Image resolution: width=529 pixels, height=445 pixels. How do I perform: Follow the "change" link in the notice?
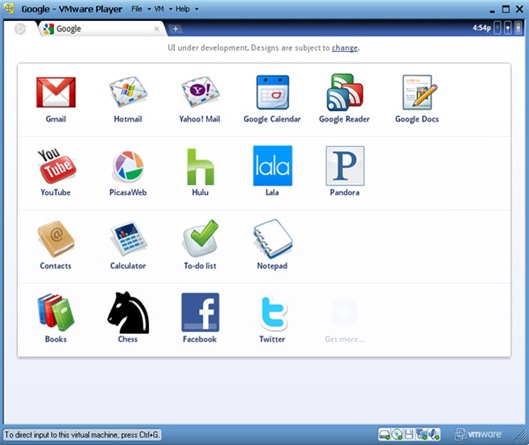tap(344, 48)
